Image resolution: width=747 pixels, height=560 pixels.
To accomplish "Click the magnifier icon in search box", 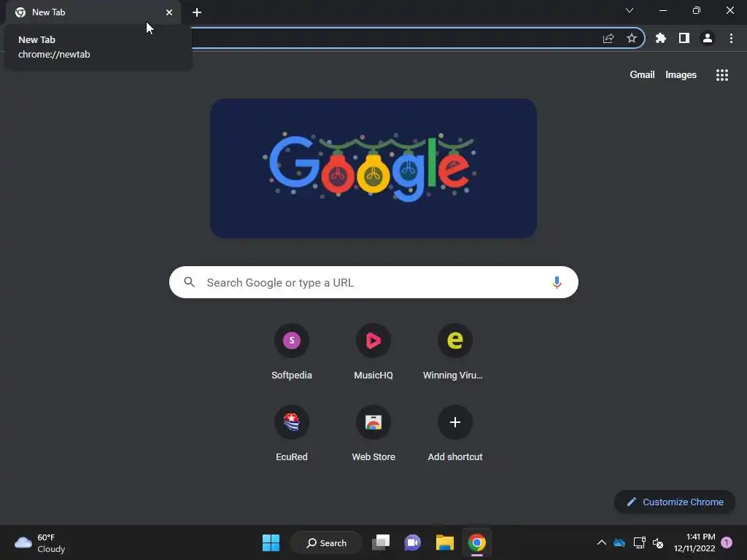I will tap(190, 282).
